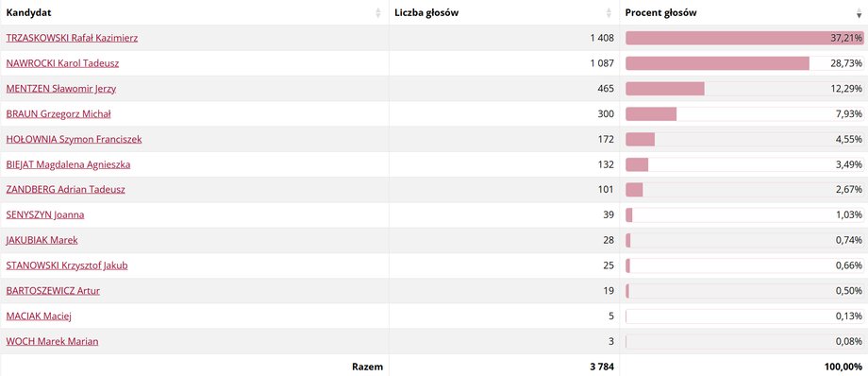
Task: Click the Procent głosów column header
Action: pyautogui.click(x=744, y=13)
